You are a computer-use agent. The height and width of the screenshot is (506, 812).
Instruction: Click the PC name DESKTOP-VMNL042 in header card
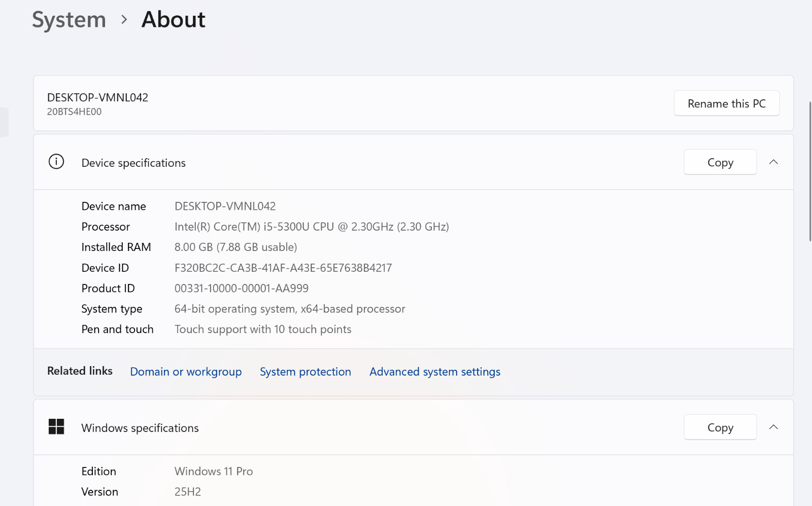click(97, 97)
